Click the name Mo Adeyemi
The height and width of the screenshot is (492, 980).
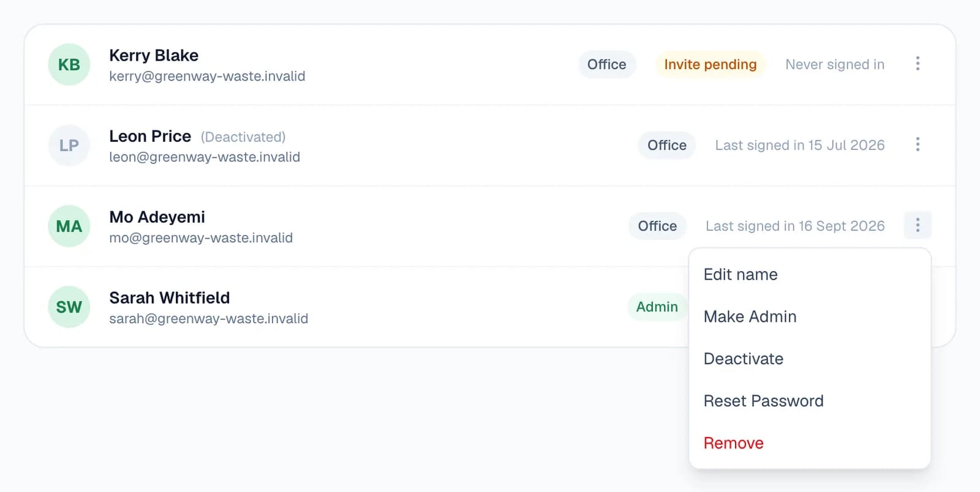[157, 217]
